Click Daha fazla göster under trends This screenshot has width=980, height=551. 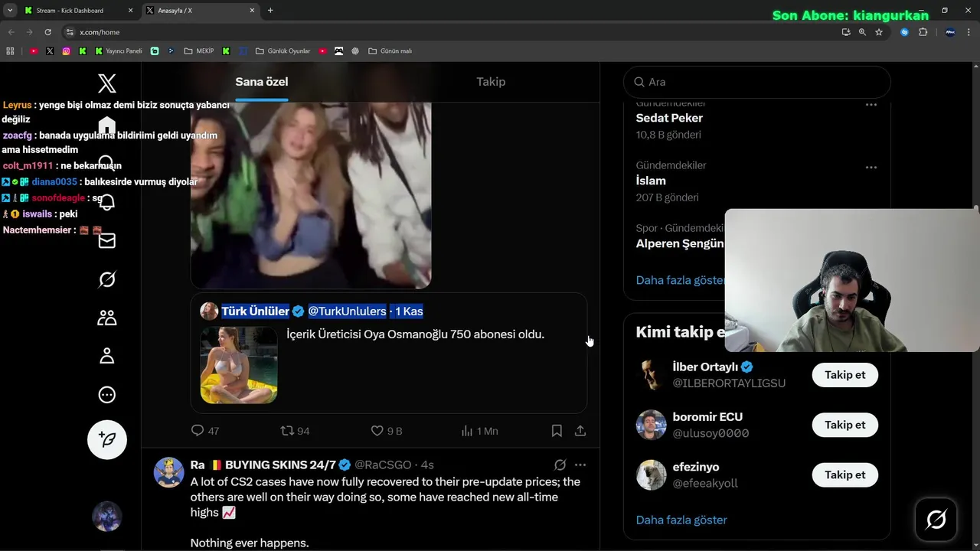[680, 280]
